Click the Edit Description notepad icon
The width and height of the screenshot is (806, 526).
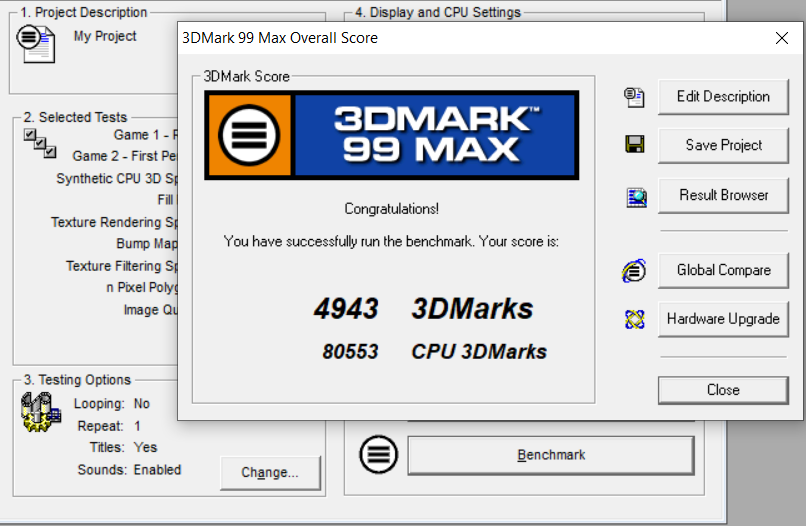coord(634,97)
